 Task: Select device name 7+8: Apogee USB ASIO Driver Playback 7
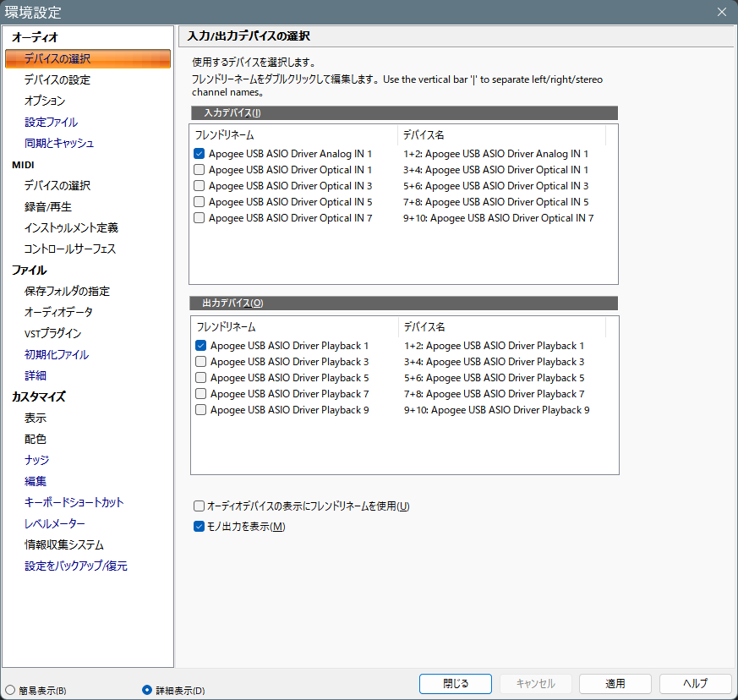click(x=495, y=394)
